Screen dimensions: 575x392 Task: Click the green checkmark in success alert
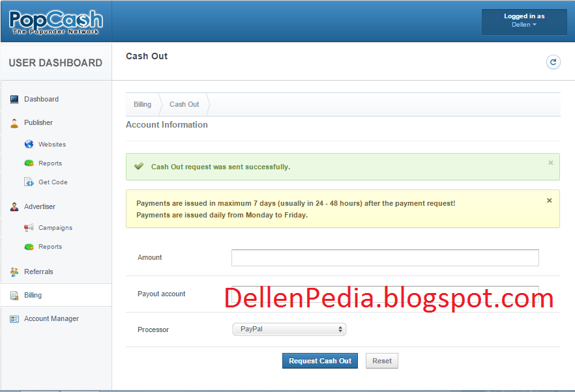pyautogui.click(x=139, y=166)
